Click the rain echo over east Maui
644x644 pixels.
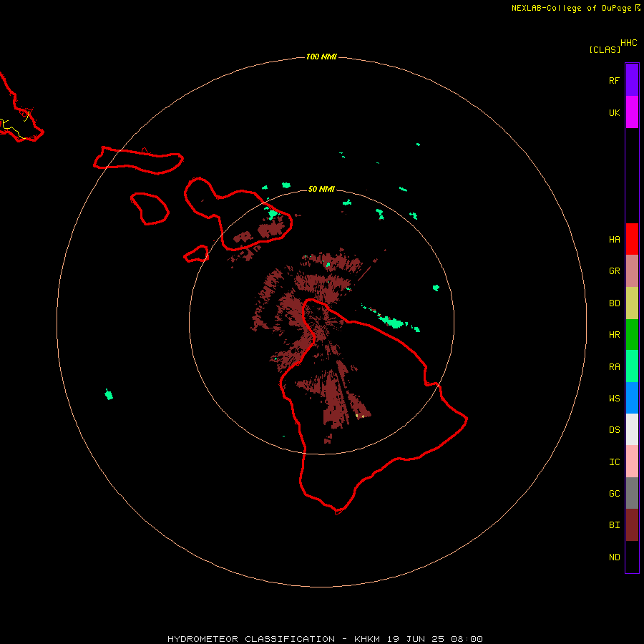pos(273,214)
